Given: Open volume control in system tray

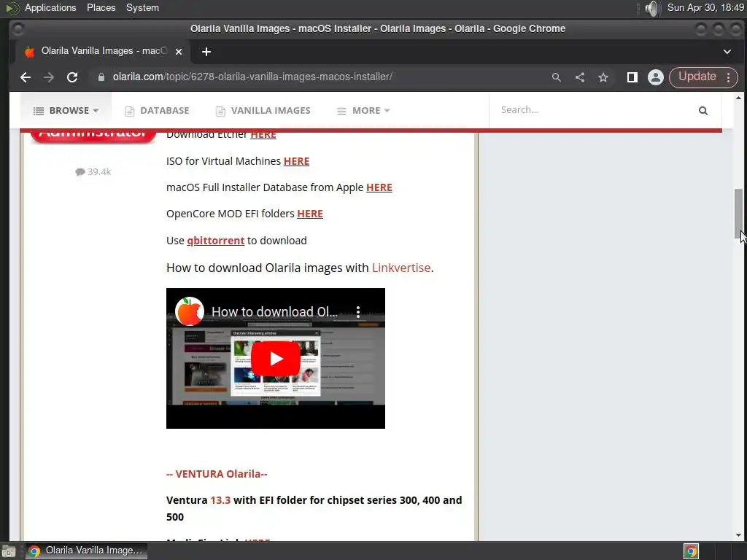Looking at the screenshot, I should 651,8.
